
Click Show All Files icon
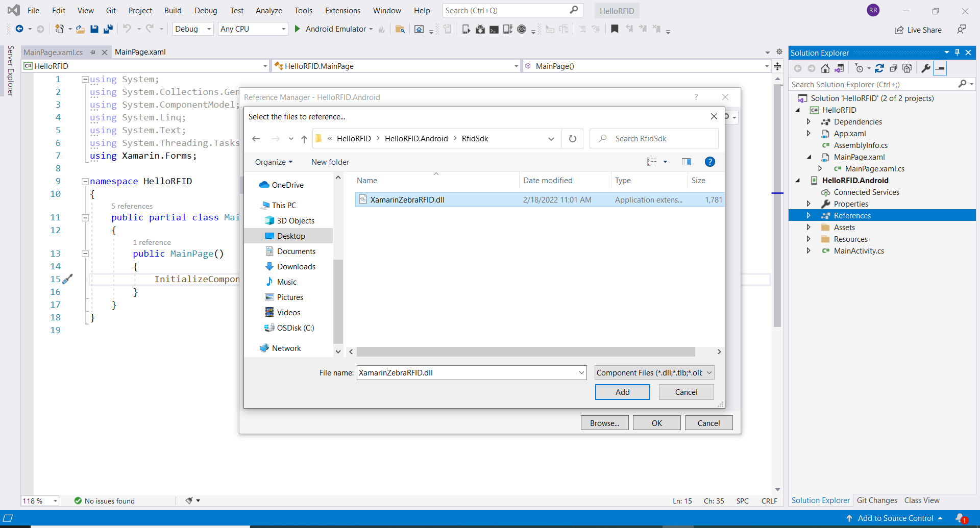tap(907, 68)
